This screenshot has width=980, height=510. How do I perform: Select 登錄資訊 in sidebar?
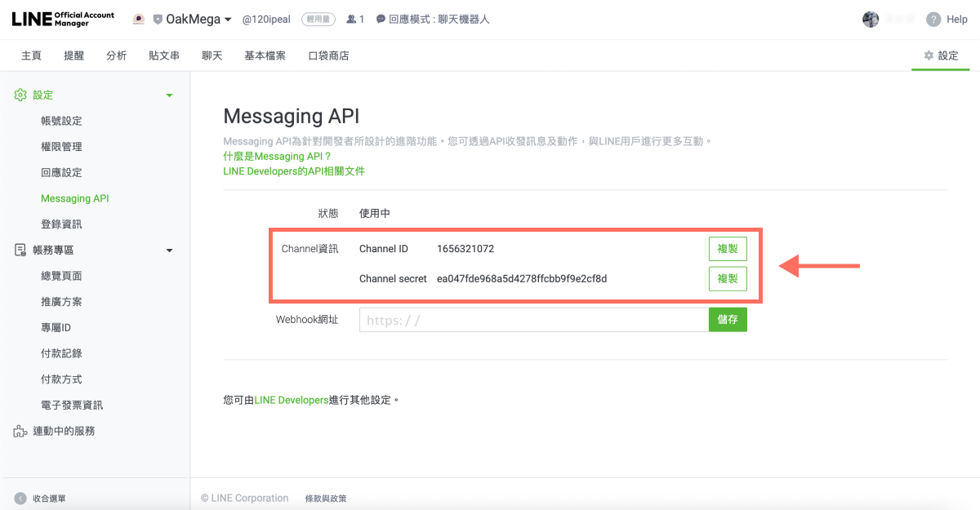coord(61,224)
